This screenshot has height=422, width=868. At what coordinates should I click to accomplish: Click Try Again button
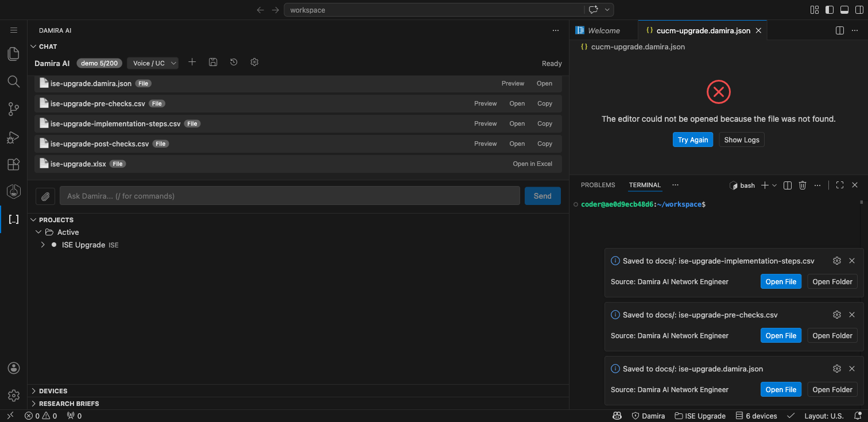click(693, 140)
